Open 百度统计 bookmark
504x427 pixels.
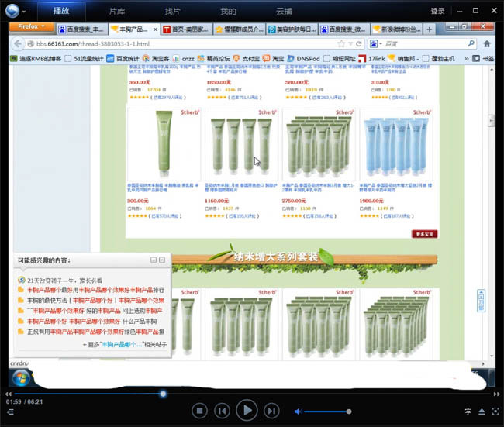pyautogui.click(x=123, y=58)
